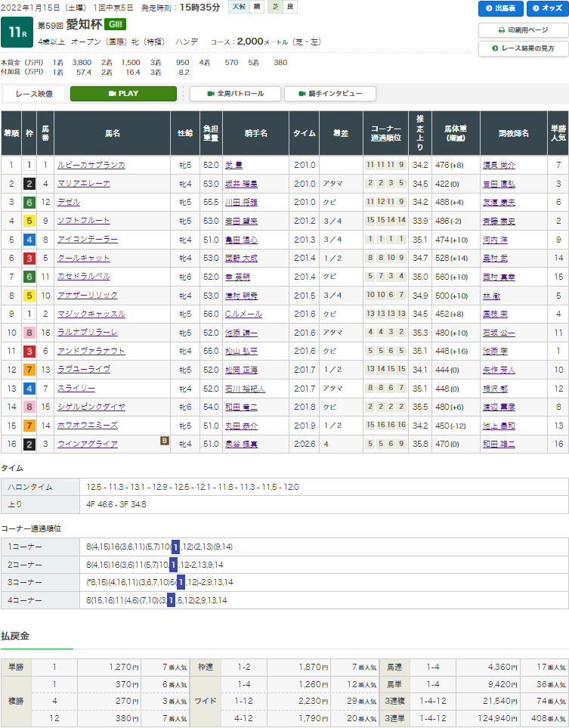Click the GIII grade badge
Viewport: 569px width, 728px height.
[101, 25]
